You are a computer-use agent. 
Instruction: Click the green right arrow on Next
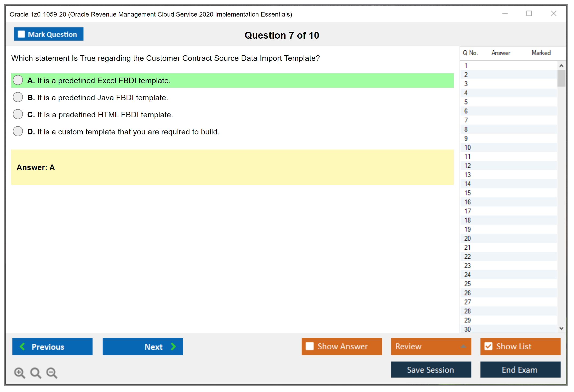point(173,346)
